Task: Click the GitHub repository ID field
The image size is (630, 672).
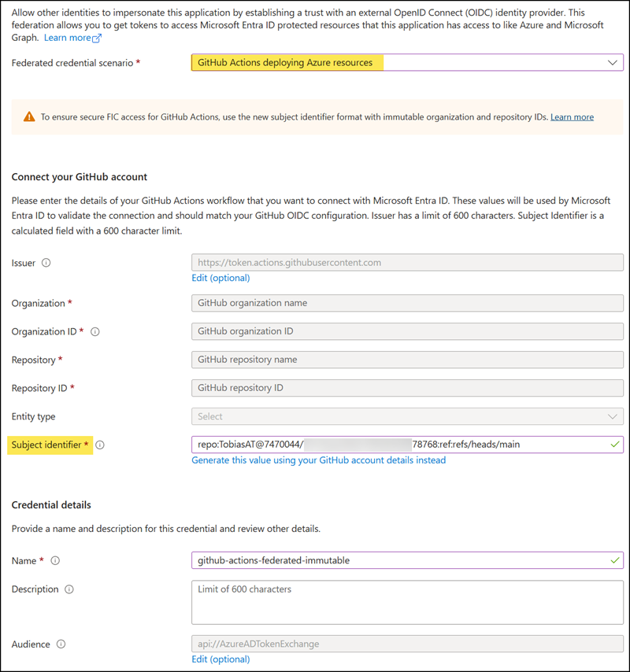Action: pyautogui.click(x=407, y=388)
